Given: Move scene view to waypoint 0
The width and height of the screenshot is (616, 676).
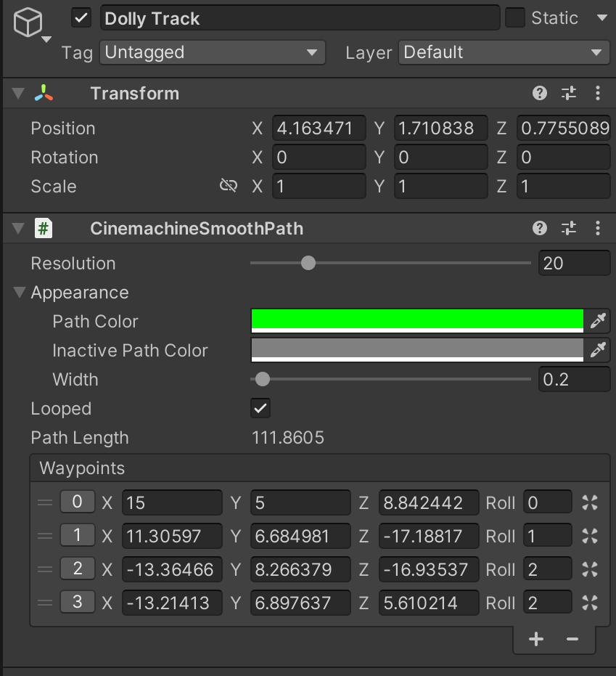Looking at the screenshot, I should point(590,502).
